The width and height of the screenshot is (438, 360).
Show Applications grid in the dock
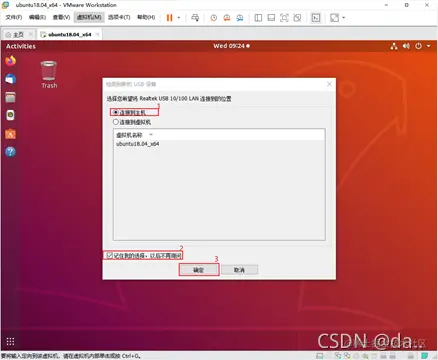(11, 341)
